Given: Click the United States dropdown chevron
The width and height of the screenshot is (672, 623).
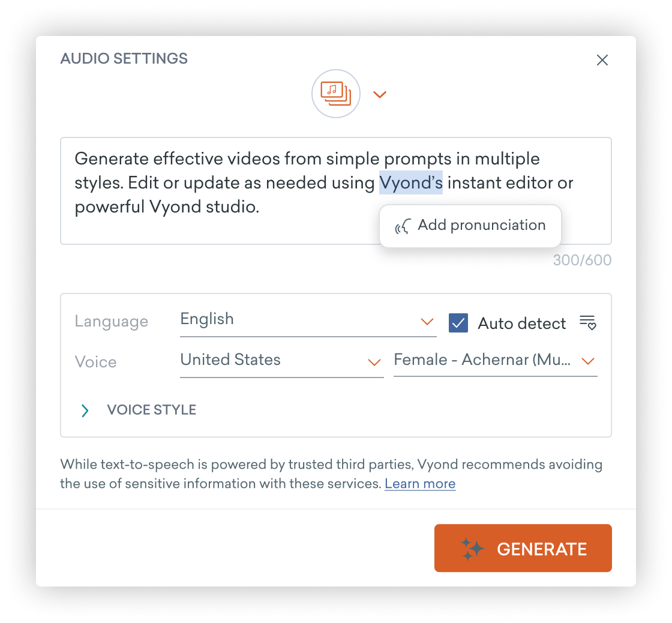Looking at the screenshot, I should tap(374, 363).
